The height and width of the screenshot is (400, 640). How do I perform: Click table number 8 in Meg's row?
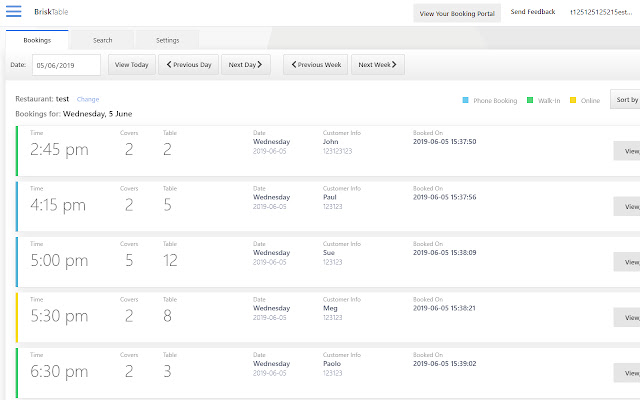[167, 316]
